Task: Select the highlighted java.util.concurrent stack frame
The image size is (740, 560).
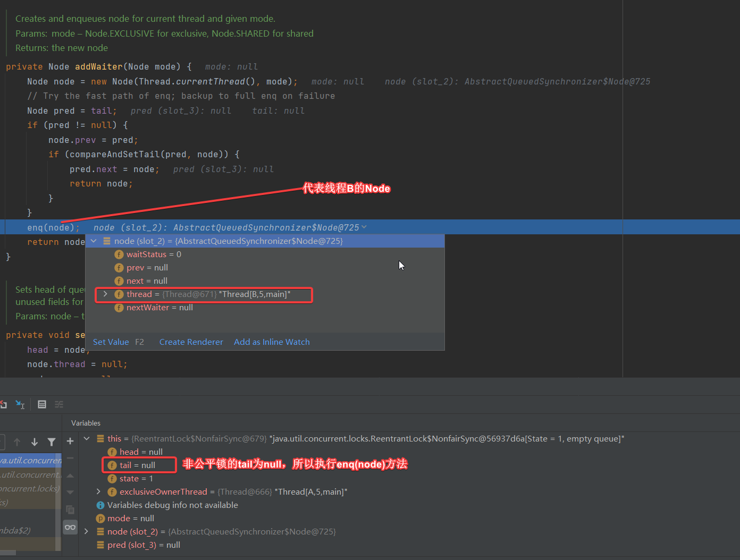Action: click(x=31, y=460)
